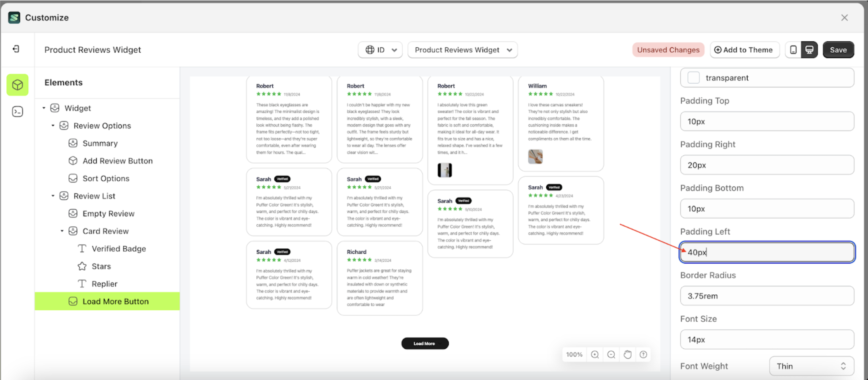
Task: Click the Add to Theme button
Action: click(745, 49)
